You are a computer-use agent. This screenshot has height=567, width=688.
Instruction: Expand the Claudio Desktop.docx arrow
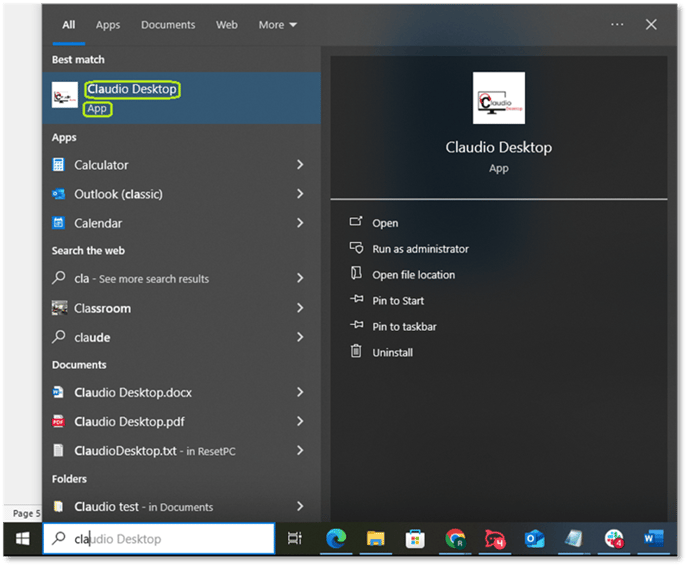tap(300, 392)
